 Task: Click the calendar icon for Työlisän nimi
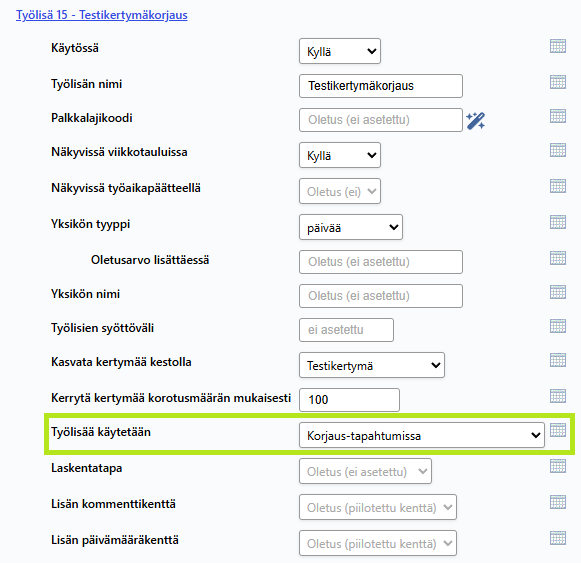[558, 82]
